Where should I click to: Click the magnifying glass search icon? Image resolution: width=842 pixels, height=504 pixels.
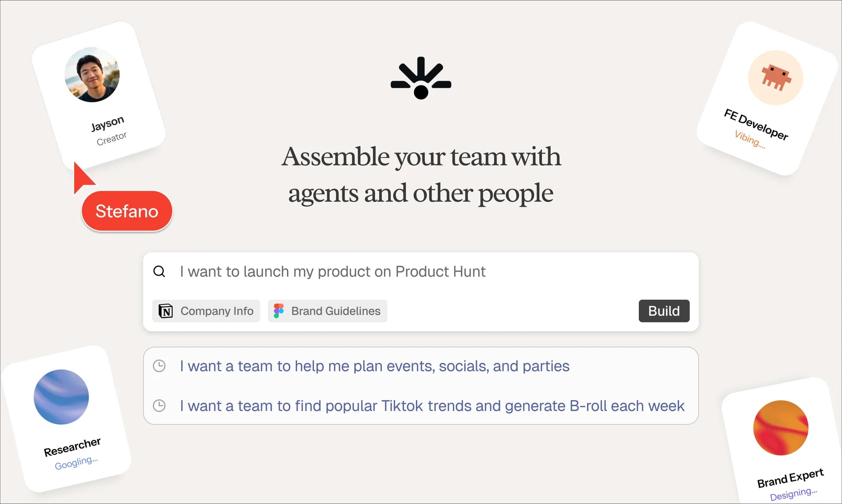click(x=159, y=272)
